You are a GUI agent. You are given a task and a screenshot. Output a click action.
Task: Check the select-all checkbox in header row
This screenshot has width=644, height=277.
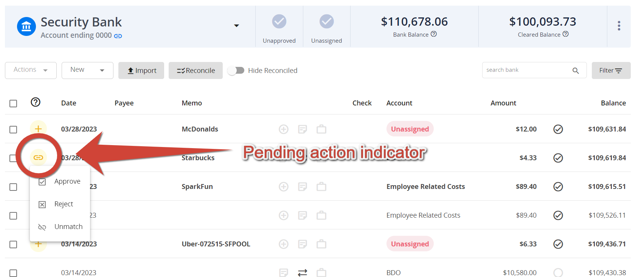click(13, 104)
